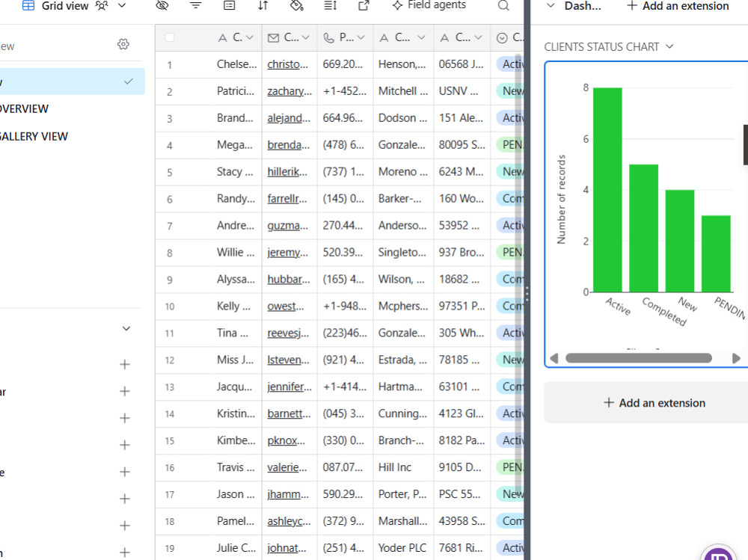
Task: Click the fourth plus icon in sidebar
Action: pyautogui.click(x=124, y=445)
